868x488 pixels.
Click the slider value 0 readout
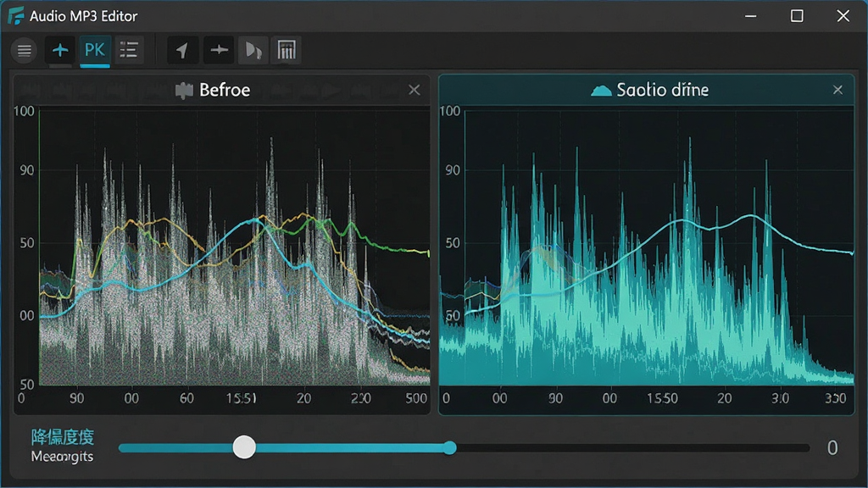[832, 447]
